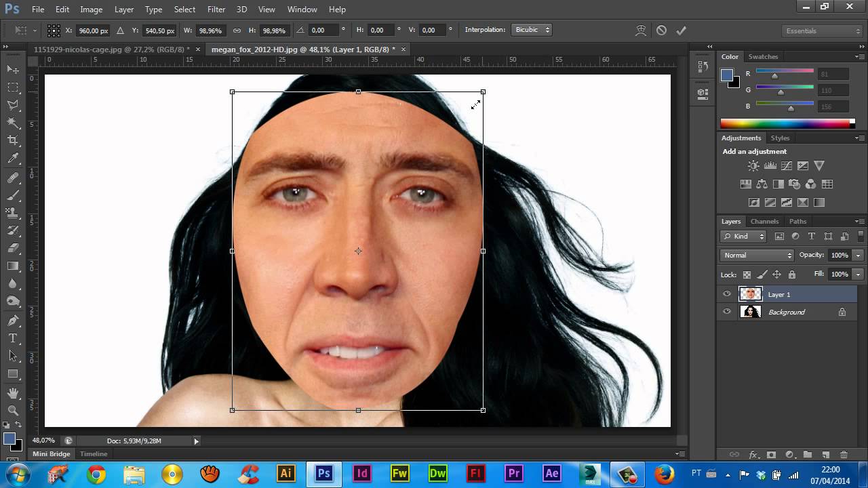Select the Crop tool in the toolbar
The height and width of the screenshot is (488, 868).
[13, 140]
